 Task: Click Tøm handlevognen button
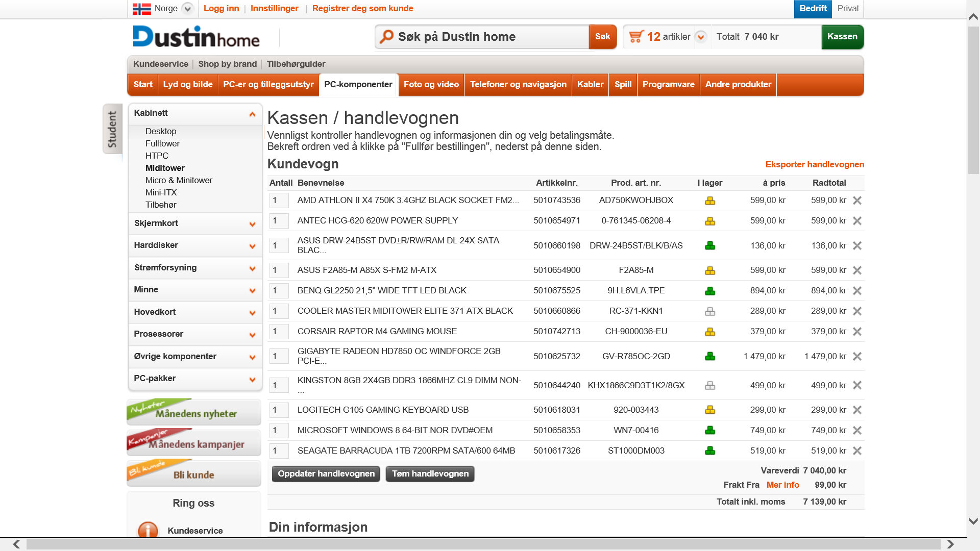[430, 474]
